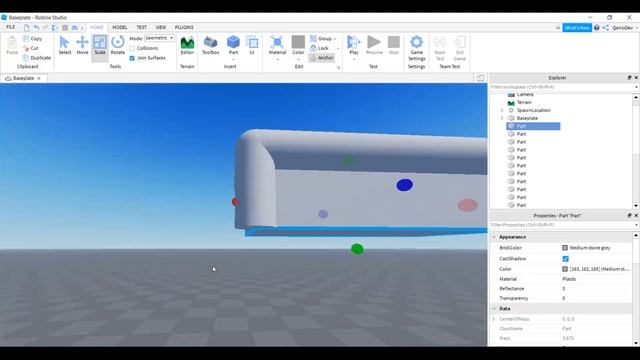Enable the Collisions checkbox
The image size is (640, 360).
132,48
